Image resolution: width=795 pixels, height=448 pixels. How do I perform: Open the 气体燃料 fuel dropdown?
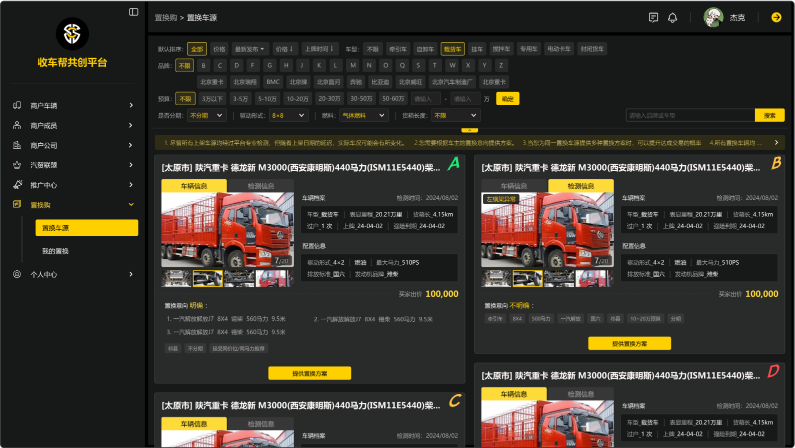tap(364, 116)
